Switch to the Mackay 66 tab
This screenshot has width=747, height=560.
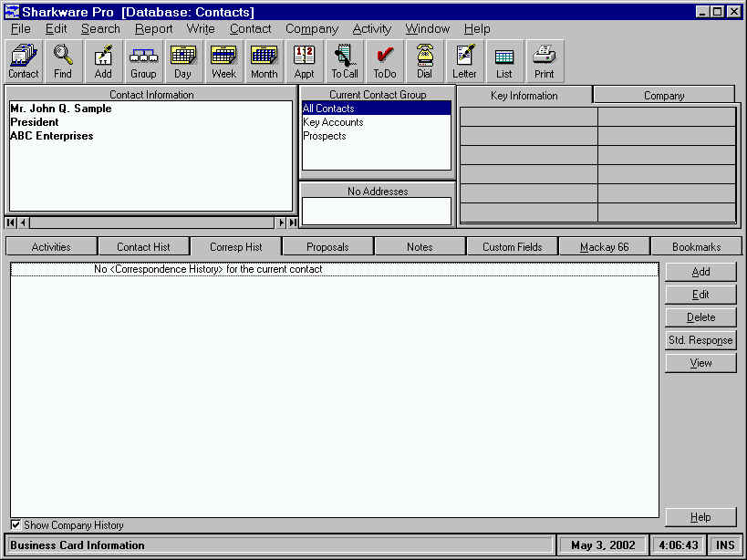click(x=604, y=247)
